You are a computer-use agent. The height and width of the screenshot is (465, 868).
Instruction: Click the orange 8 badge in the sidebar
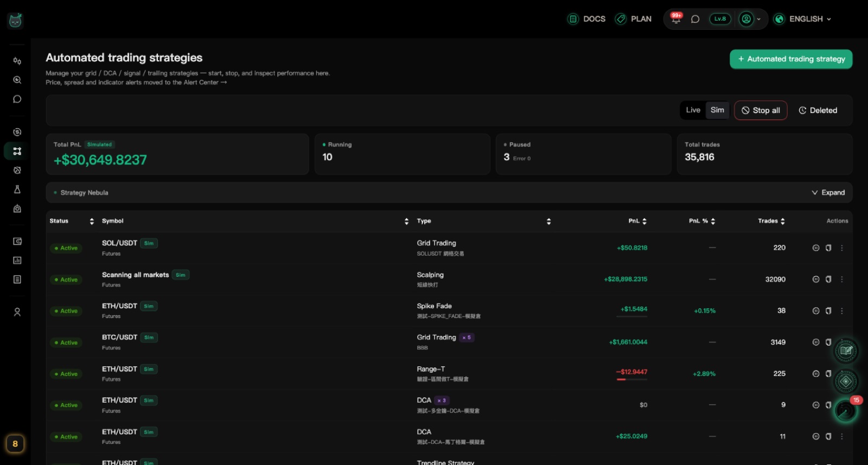15,444
